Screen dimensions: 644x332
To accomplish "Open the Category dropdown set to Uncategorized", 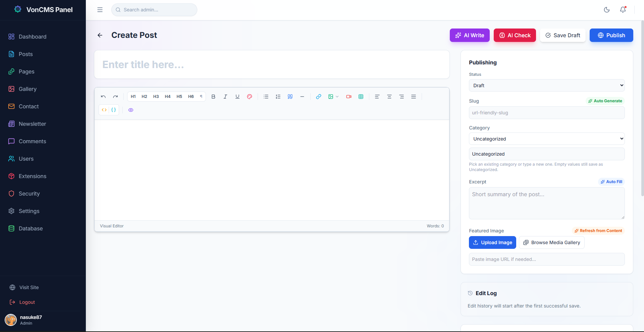I will pyautogui.click(x=546, y=139).
